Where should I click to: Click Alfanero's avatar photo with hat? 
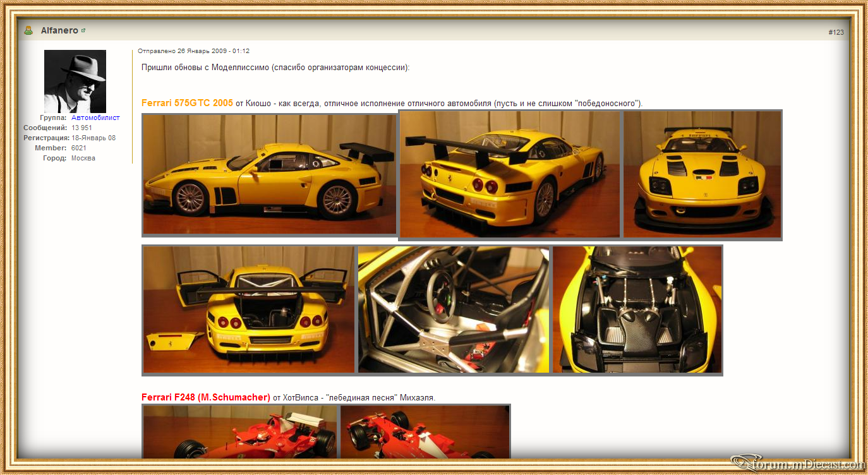[x=75, y=81]
